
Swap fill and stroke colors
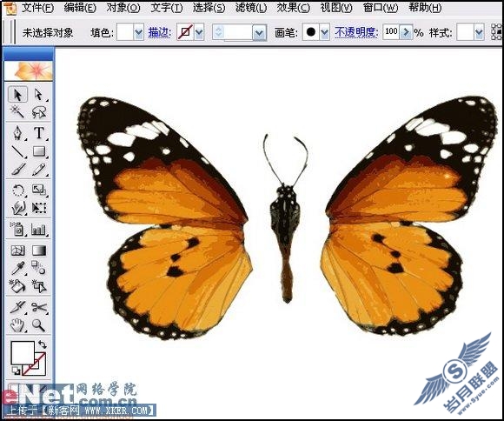click(x=42, y=344)
